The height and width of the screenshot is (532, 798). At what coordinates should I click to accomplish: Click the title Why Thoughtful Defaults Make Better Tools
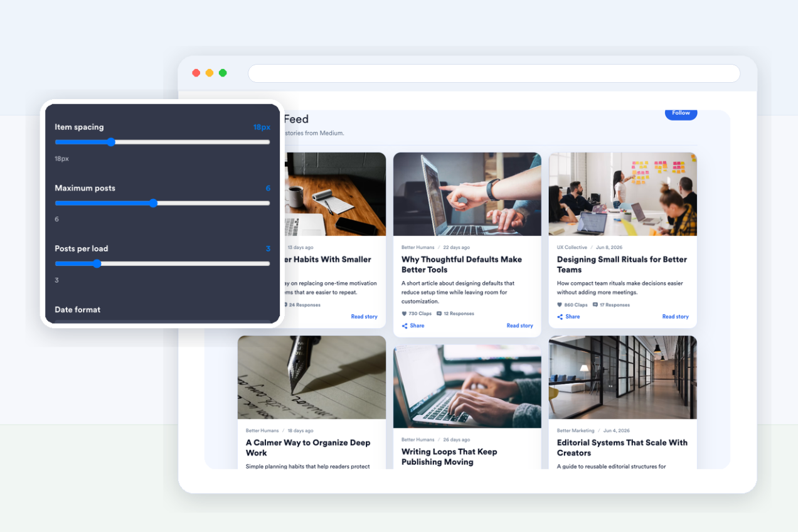point(462,264)
